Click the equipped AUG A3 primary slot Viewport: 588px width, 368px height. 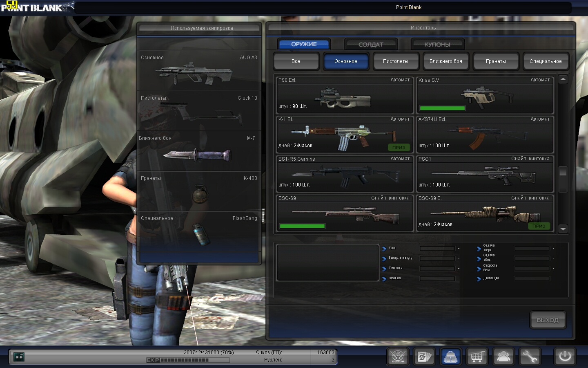(x=199, y=71)
